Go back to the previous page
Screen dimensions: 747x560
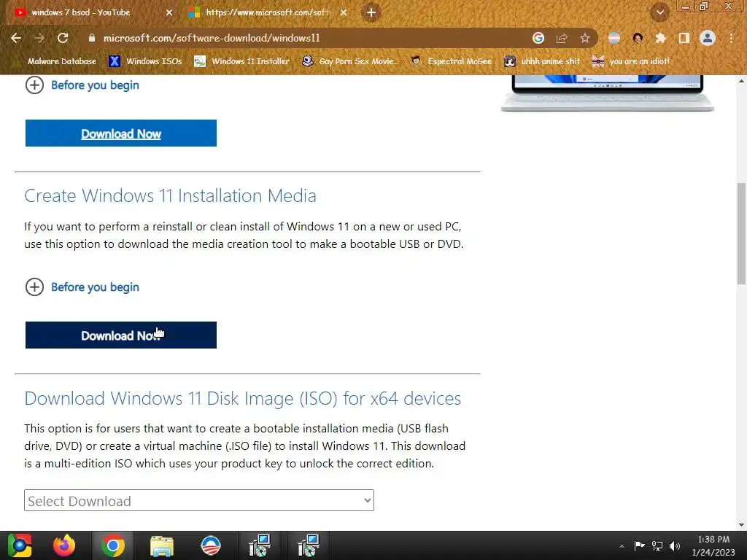pos(16,38)
